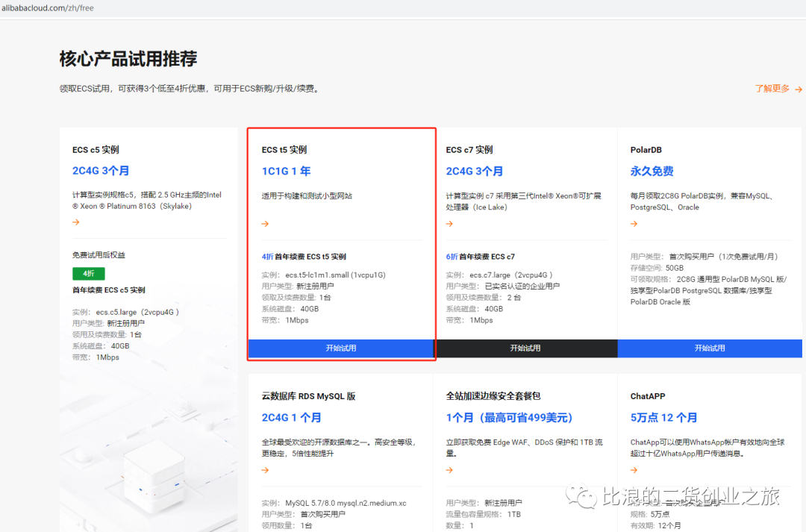The width and height of the screenshot is (806, 532).
Task: Select the 2C4G 1 个月 offer
Action: coord(292,417)
